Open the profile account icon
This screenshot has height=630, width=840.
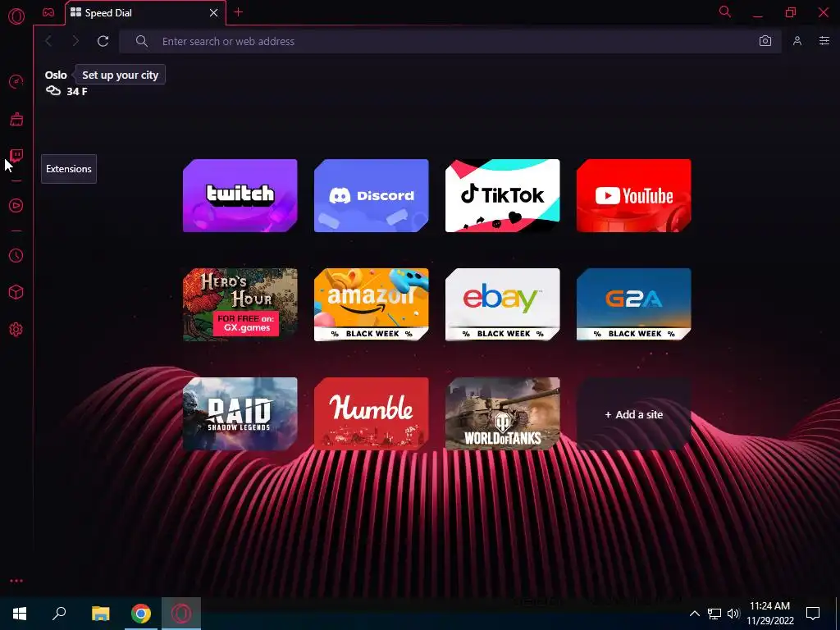[797, 41]
